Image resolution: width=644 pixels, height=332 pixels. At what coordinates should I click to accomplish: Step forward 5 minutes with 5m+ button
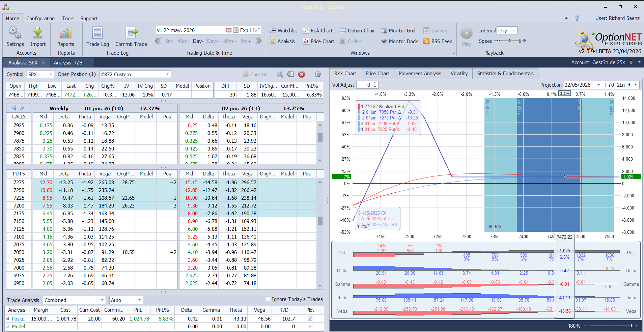pos(246,41)
